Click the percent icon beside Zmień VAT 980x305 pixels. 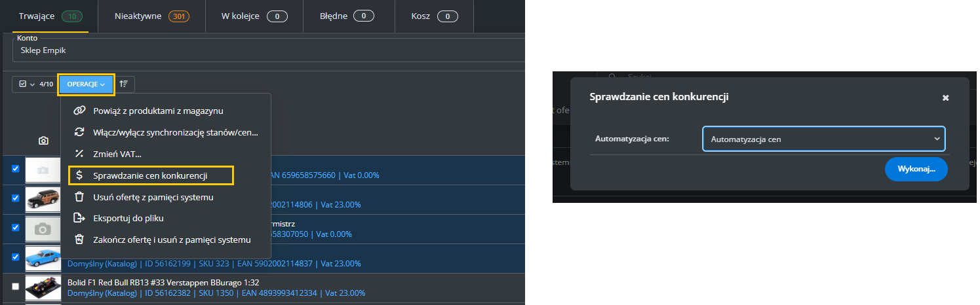79,154
